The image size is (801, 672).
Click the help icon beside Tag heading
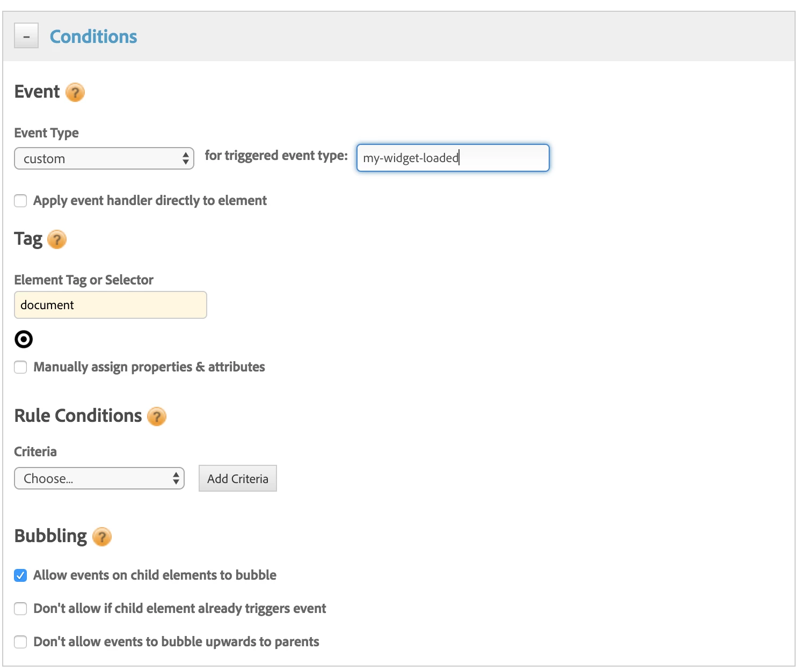pos(57,239)
